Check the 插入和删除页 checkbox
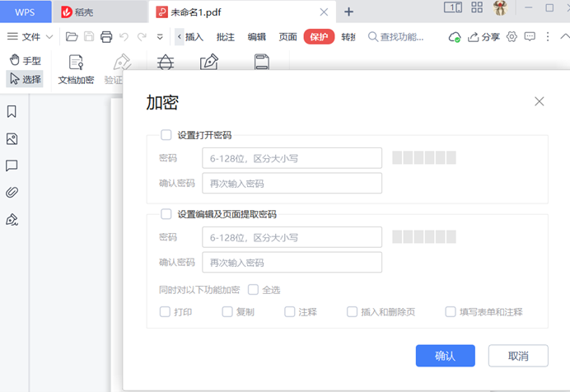This screenshot has height=392, width=570. click(x=352, y=312)
